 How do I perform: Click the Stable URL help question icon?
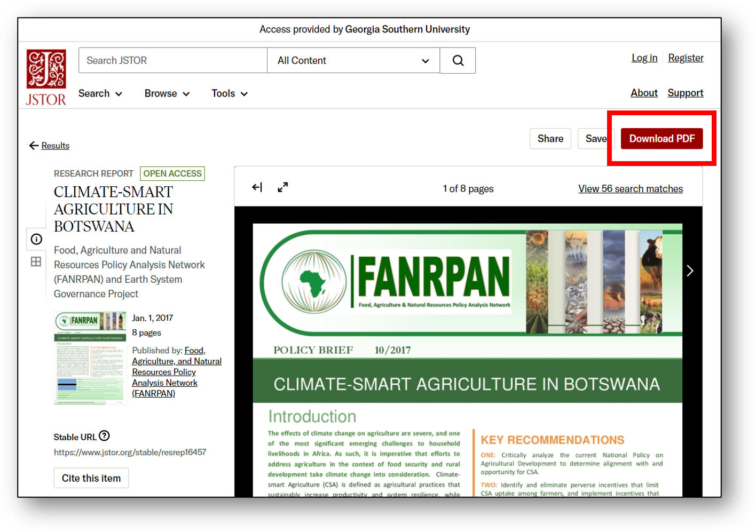tap(105, 436)
